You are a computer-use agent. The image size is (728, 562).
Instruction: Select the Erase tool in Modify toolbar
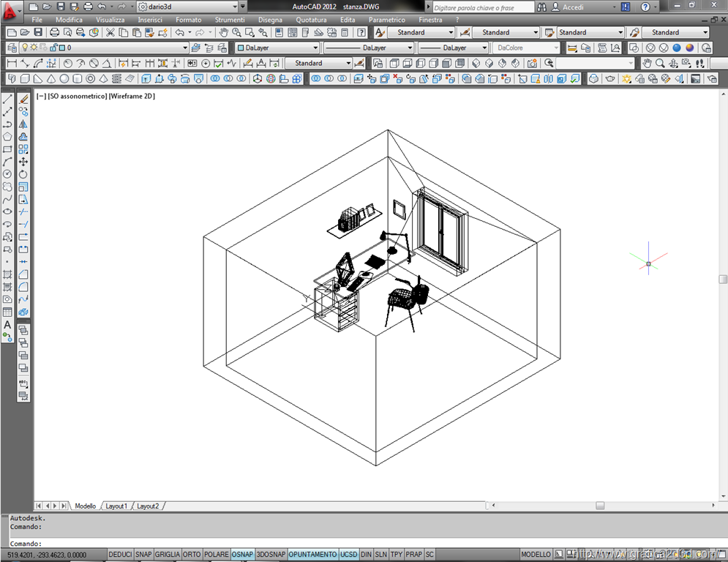23,99
